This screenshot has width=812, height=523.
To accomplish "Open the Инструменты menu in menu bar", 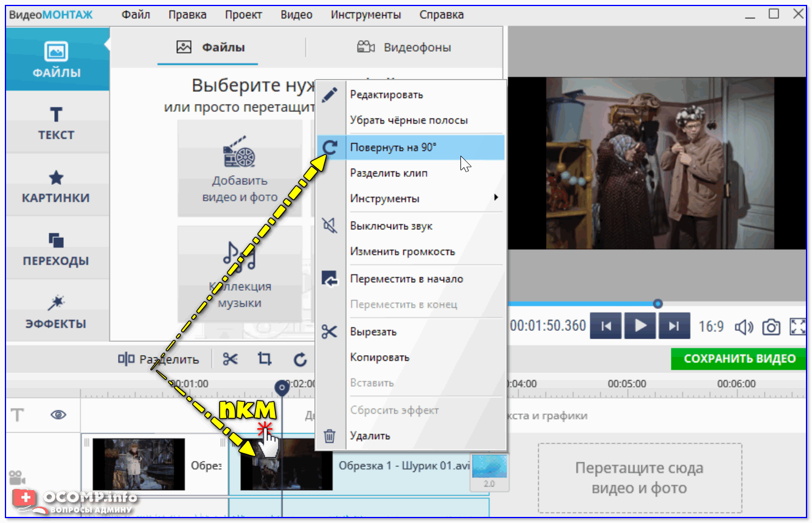I will click(366, 15).
